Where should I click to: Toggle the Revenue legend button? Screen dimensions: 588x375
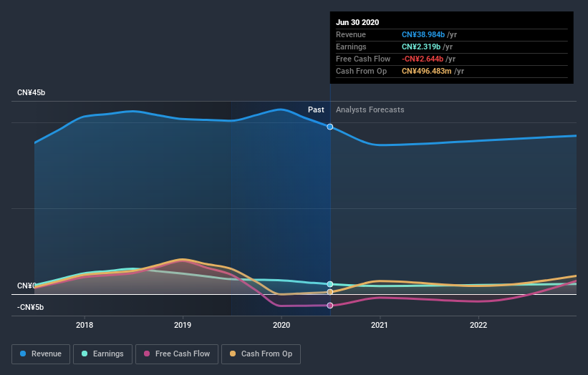point(41,354)
